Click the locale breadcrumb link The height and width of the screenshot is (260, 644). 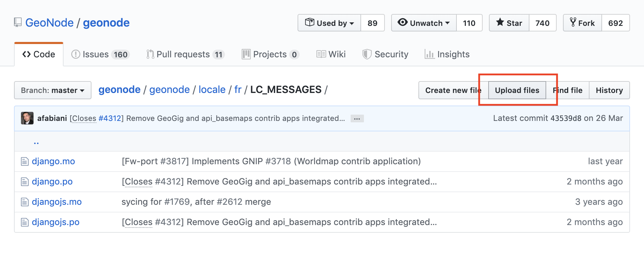[212, 90]
